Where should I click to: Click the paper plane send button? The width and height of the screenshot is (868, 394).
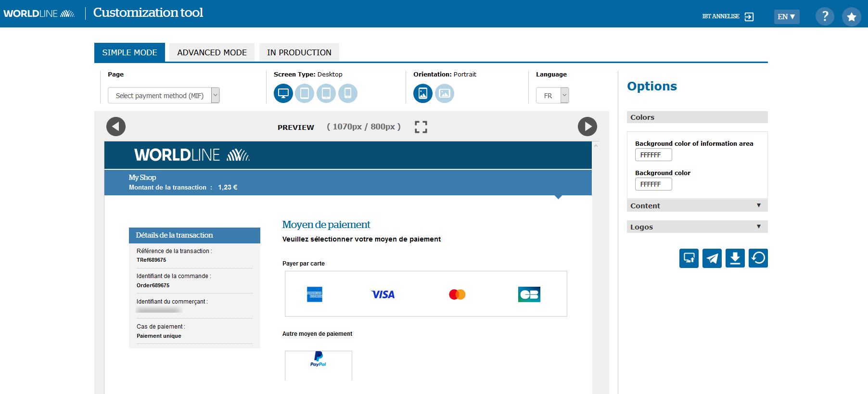[x=712, y=258]
